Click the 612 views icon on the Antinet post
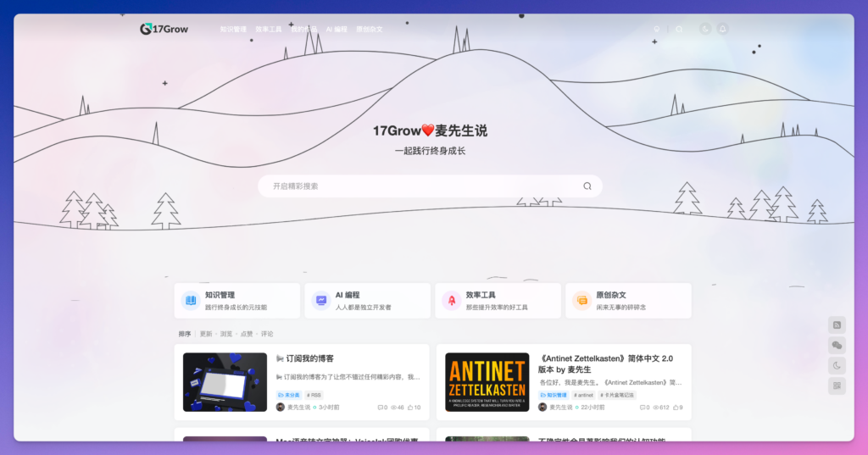 [x=655, y=408]
